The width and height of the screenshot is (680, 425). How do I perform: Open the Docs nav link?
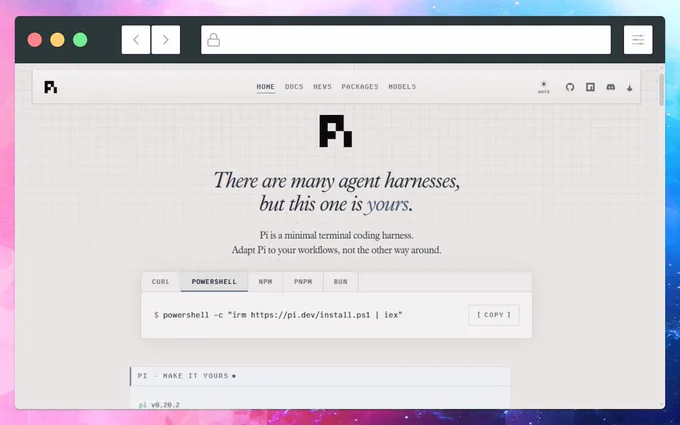coord(294,87)
